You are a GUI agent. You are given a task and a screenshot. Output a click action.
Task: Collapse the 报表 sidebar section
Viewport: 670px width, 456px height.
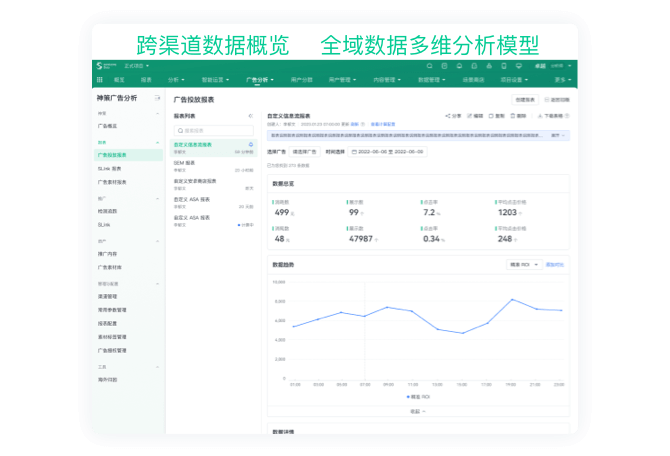pyautogui.click(x=157, y=142)
